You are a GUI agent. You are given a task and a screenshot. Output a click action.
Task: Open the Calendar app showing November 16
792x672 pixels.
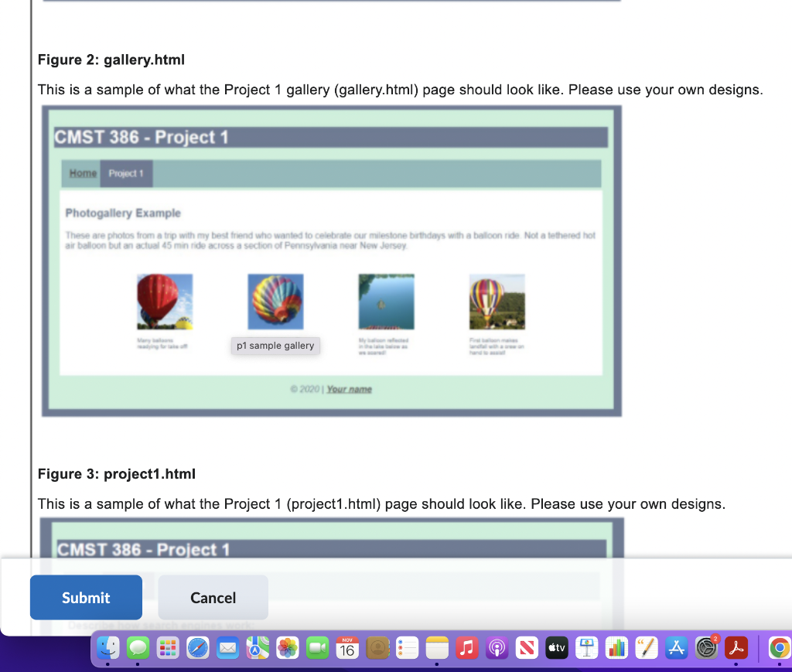coord(346,648)
